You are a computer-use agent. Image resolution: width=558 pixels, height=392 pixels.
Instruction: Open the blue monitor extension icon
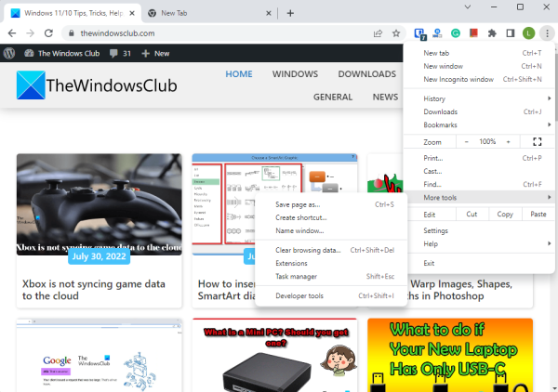tap(420, 33)
